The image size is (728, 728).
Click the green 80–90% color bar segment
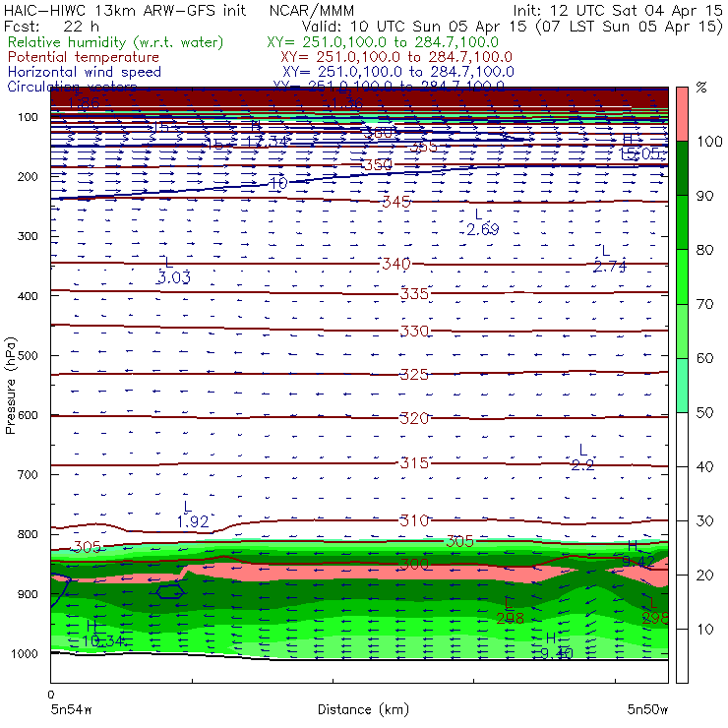[x=682, y=222]
